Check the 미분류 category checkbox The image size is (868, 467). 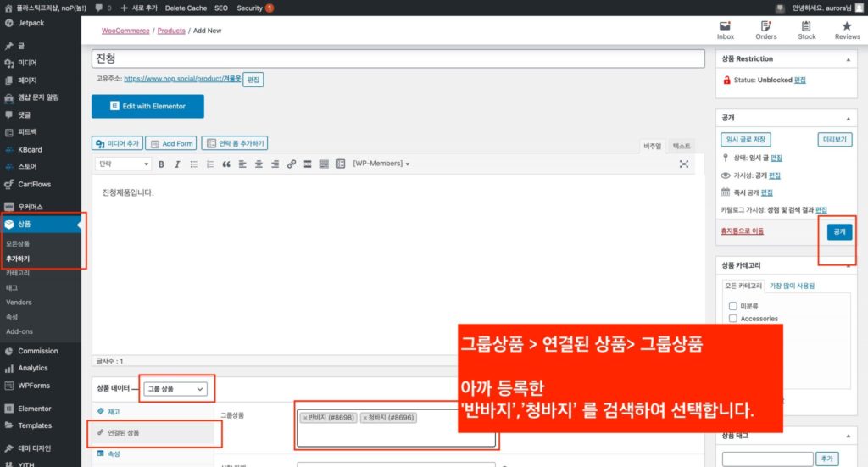click(732, 305)
